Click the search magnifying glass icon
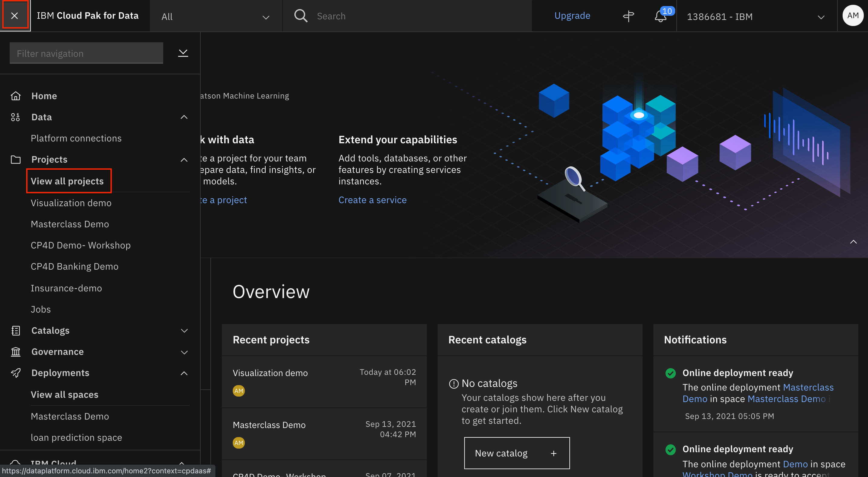Image resolution: width=868 pixels, height=477 pixels. point(300,15)
